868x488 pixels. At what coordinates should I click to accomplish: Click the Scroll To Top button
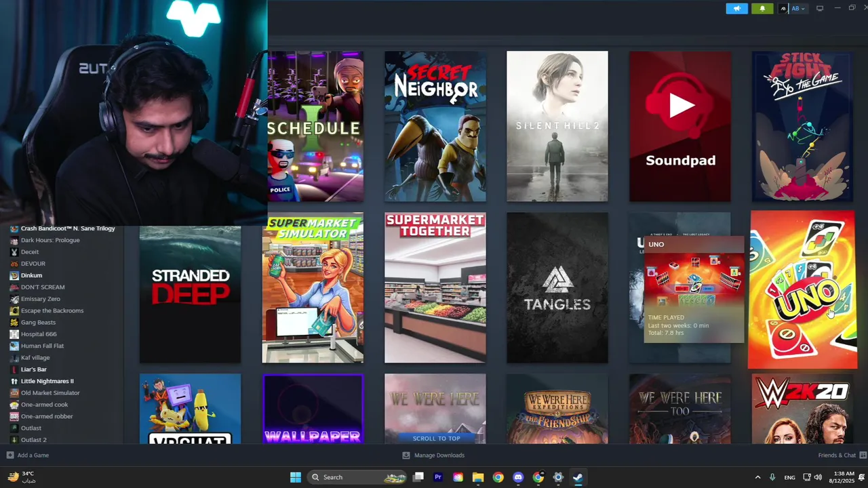point(436,438)
